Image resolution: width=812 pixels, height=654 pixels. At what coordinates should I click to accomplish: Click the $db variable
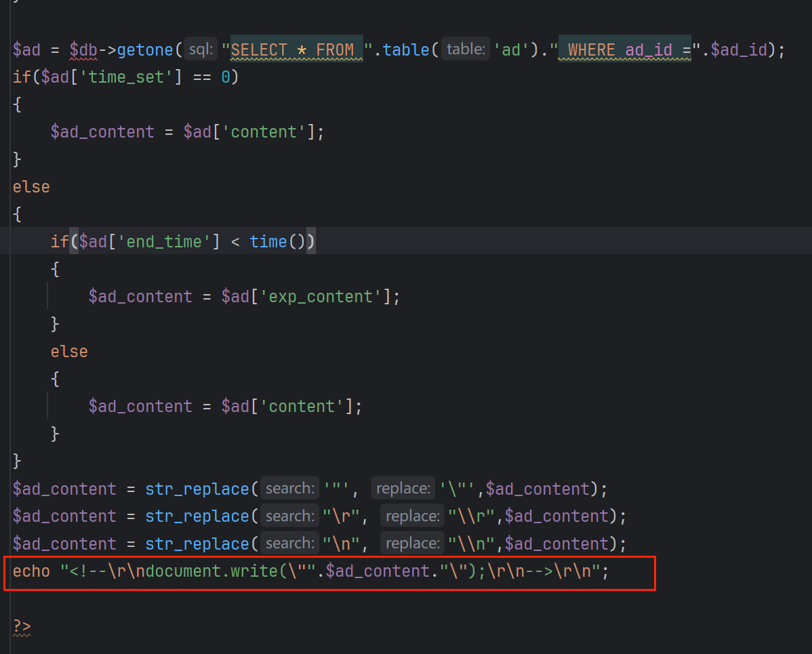(83, 49)
